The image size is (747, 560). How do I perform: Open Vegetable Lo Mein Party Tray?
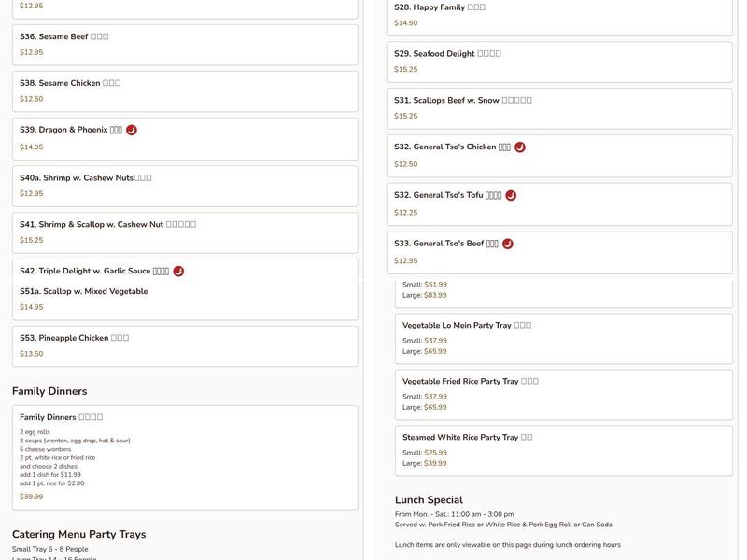[x=563, y=338]
